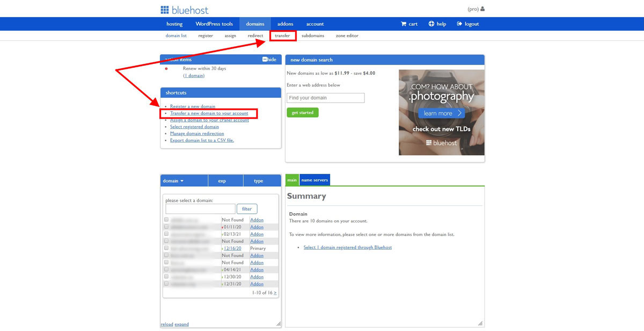Click the get started button
This screenshot has width=644, height=331.
[303, 112]
